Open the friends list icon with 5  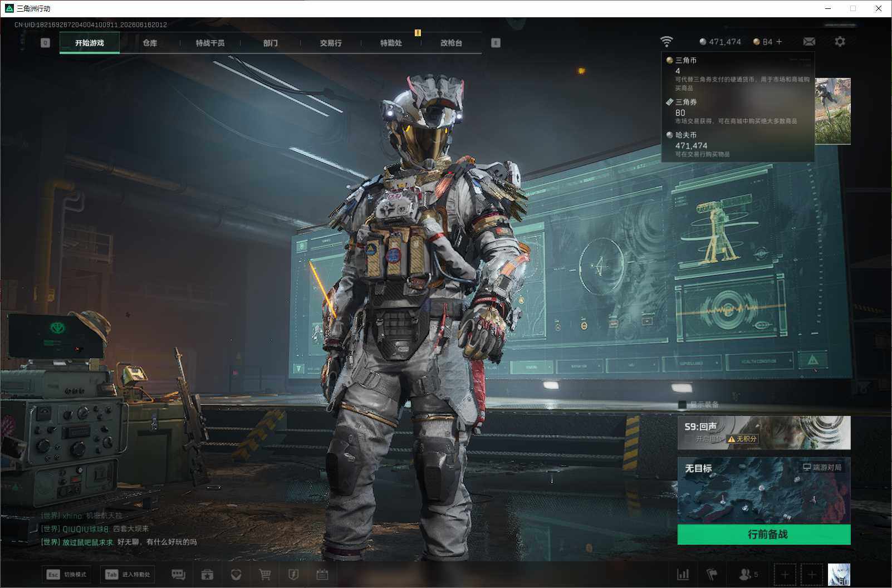[748, 574]
